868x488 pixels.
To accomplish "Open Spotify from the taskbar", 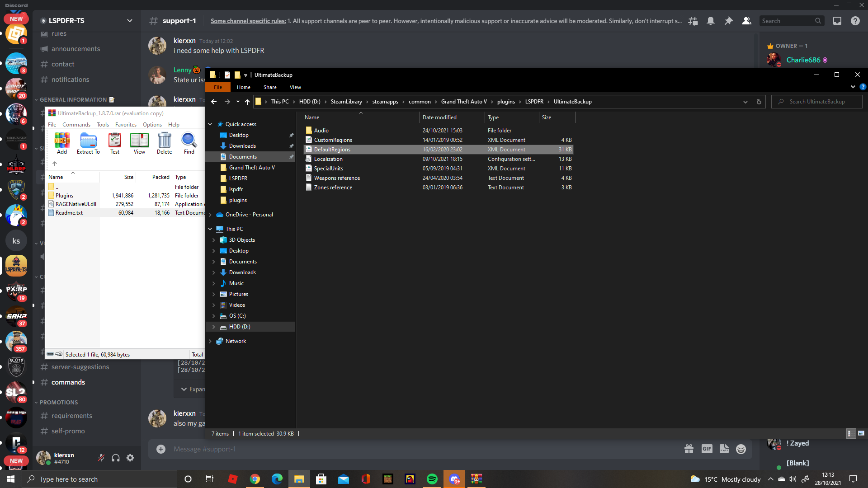I will (x=432, y=479).
